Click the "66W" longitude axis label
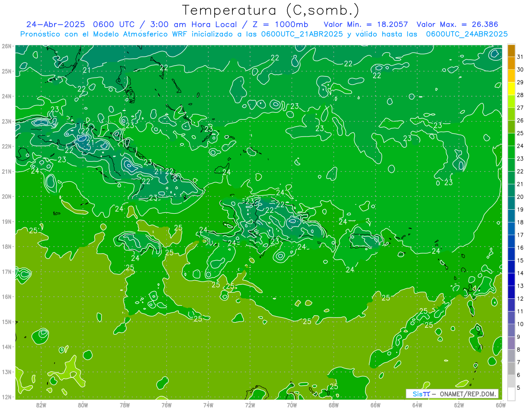 [376, 405]
